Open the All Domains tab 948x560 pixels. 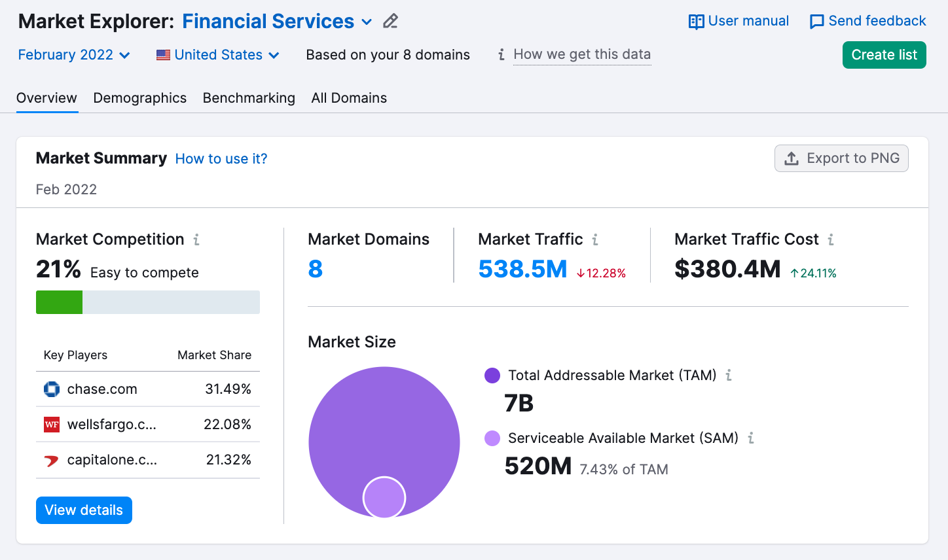coord(349,98)
